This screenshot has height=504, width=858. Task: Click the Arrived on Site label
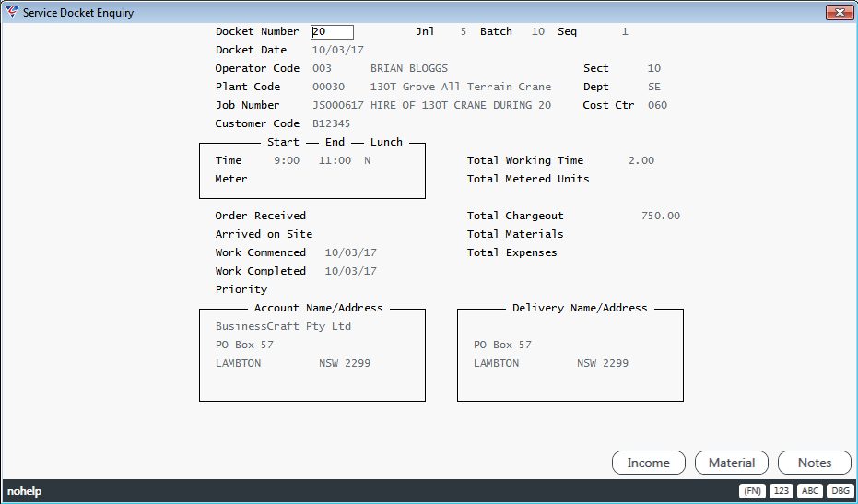[x=264, y=234]
